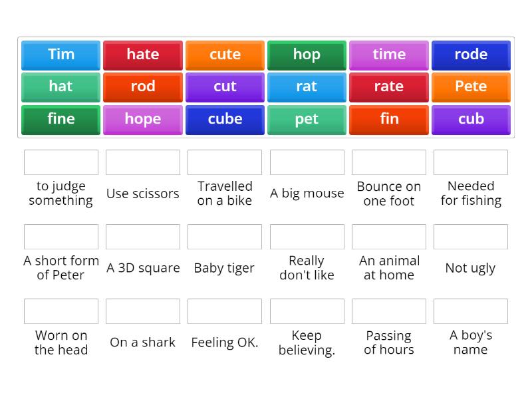Select the 'hat' tile
The height and width of the screenshot is (399, 532).
point(61,86)
